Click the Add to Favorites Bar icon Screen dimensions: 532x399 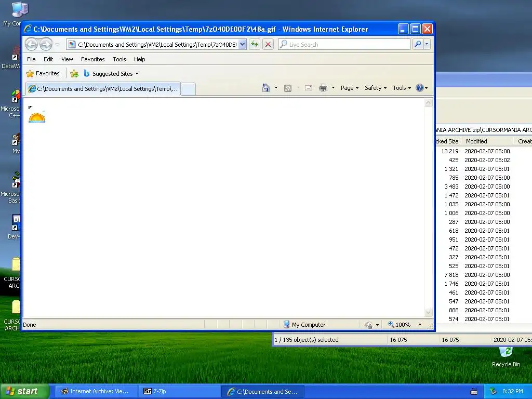tap(74, 74)
